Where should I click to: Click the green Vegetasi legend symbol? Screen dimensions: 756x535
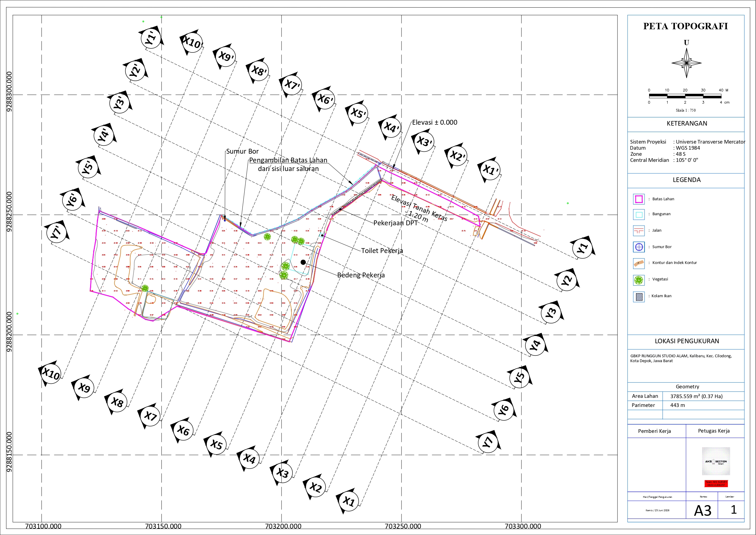[639, 280]
